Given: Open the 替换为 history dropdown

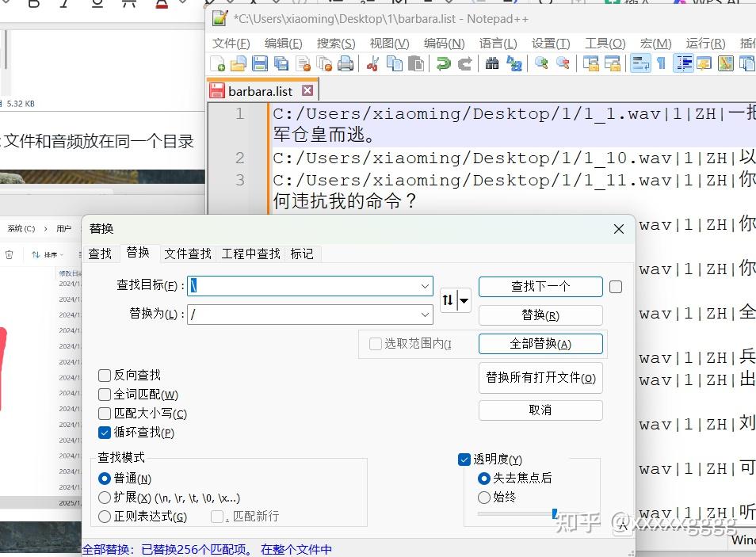Looking at the screenshot, I should (426, 315).
